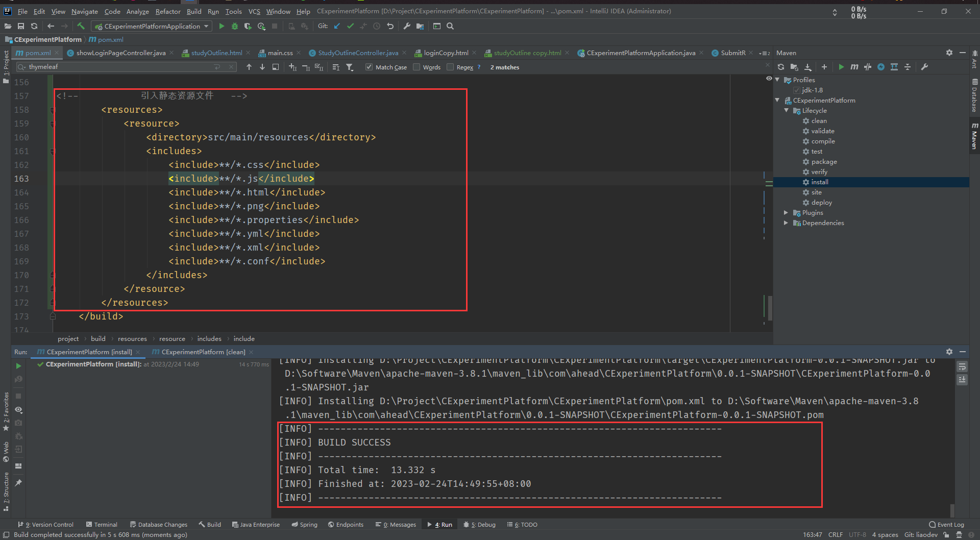The width and height of the screenshot is (980, 540).
Task: Execute Maven goal using the m icon
Action: [854, 67]
